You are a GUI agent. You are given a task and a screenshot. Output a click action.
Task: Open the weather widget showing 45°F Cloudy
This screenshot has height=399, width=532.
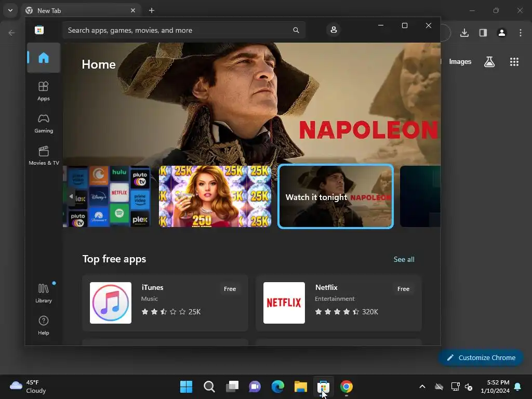click(28, 387)
